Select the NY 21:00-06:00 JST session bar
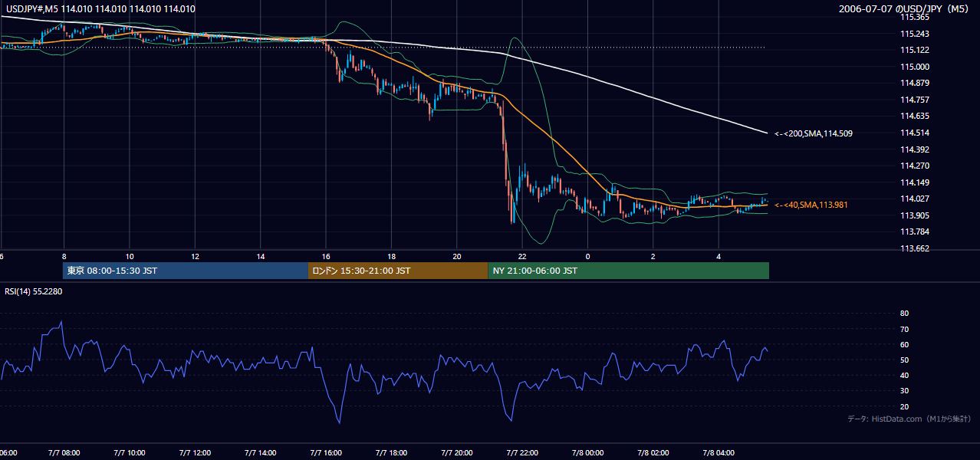Image resolution: width=980 pixels, height=460 pixels. (628, 271)
